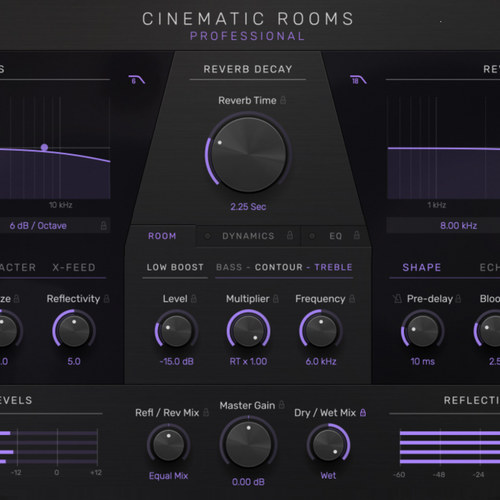The image size is (500, 500).
Task: Toggle the lock next to 6 dB / Octave
Action: click(104, 226)
